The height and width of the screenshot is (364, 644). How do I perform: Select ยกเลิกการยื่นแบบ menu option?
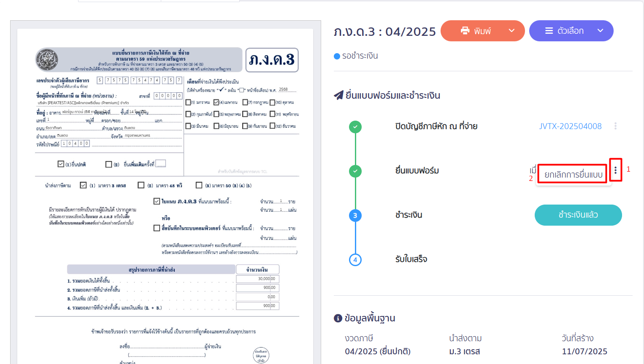(573, 174)
